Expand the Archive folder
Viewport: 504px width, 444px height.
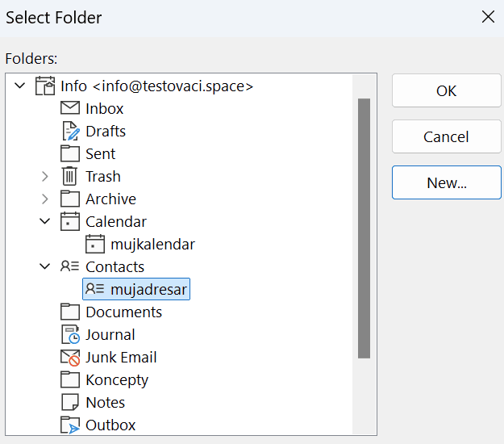point(45,199)
